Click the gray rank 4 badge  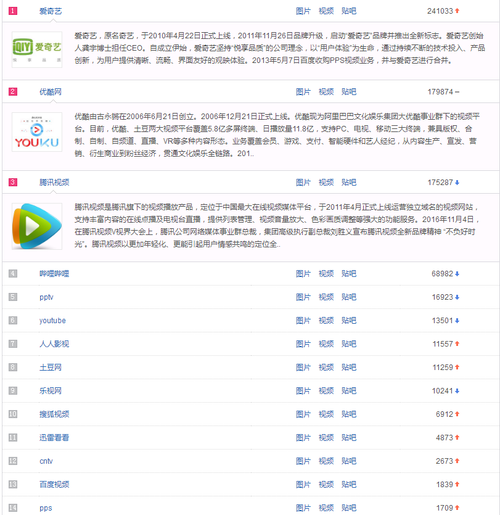pos(13,274)
